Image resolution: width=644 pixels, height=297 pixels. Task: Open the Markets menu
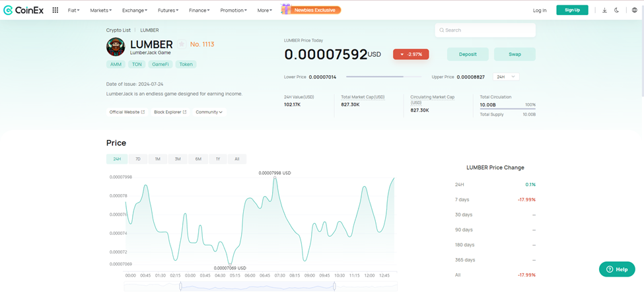point(101,11)
